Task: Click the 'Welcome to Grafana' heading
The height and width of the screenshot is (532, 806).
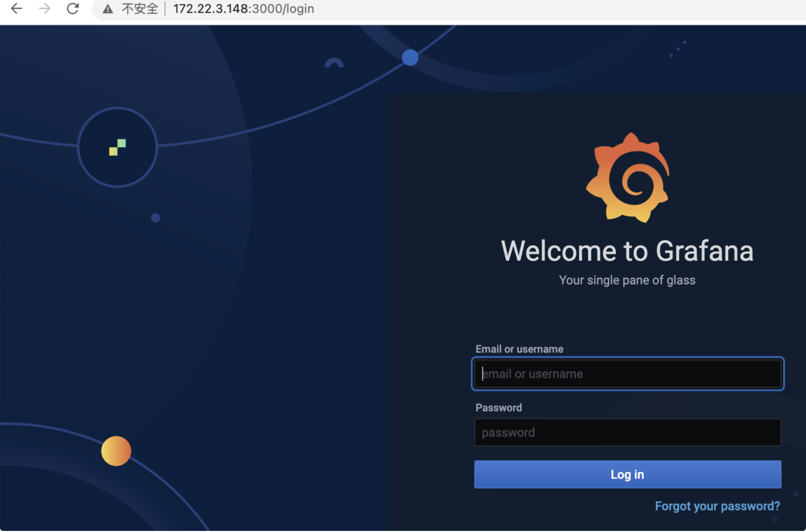Action: tap(627, 251)
